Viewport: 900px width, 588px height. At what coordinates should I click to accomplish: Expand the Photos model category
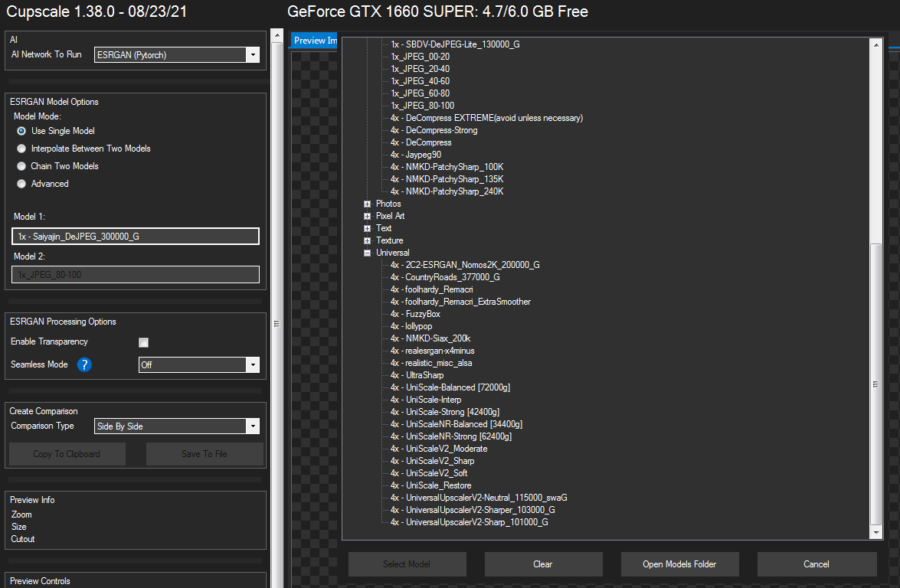pos(368,204)
